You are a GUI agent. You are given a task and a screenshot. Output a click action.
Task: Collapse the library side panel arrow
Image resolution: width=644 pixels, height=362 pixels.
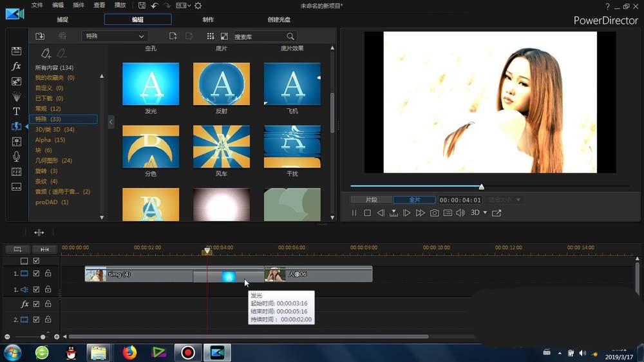111,122
